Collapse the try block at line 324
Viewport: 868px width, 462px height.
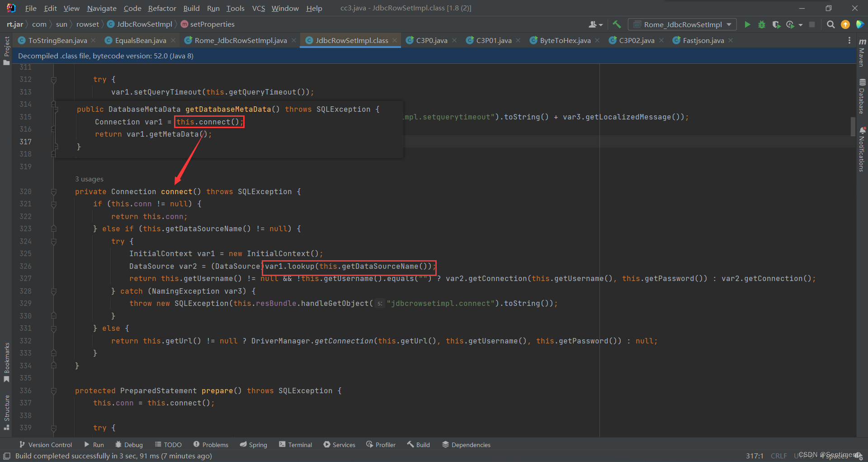click(x=54, y=242)
